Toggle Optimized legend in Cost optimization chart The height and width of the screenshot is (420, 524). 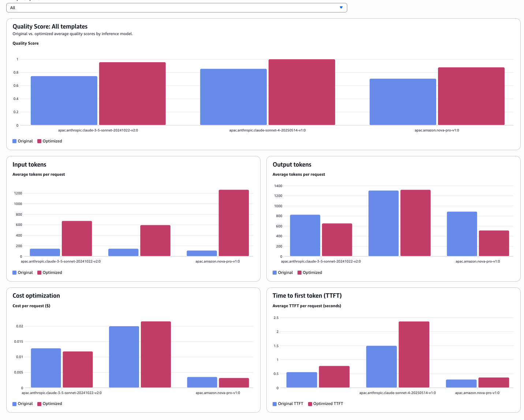tap(50, 404)
